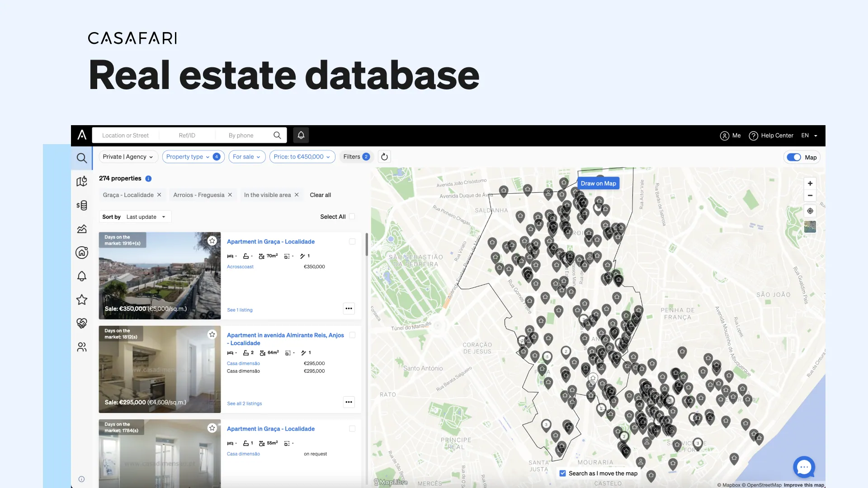Viewport: 868px width, 488px height.
Task: Click the info icon next to 274 properties
Action: (148, 178)
